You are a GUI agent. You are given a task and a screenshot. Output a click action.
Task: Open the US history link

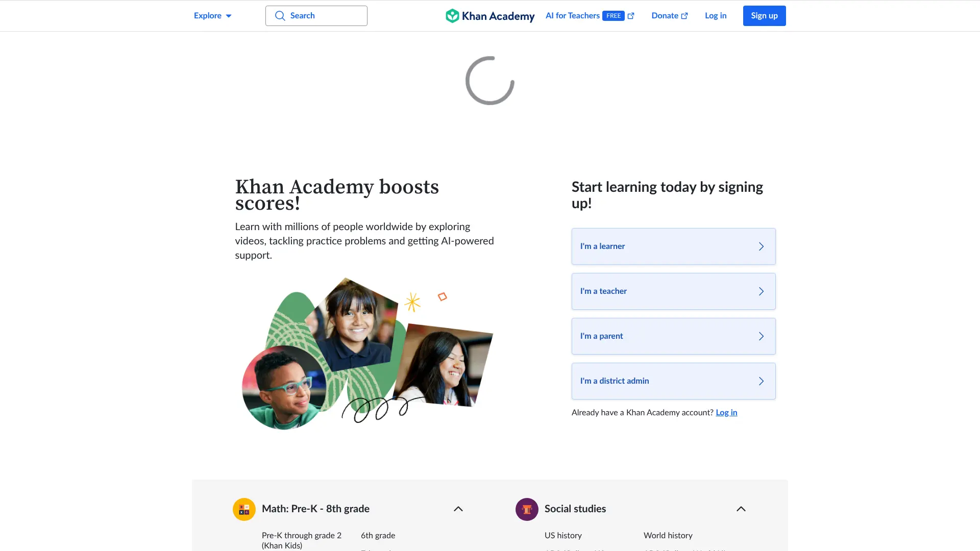click(x=563, y=536)
